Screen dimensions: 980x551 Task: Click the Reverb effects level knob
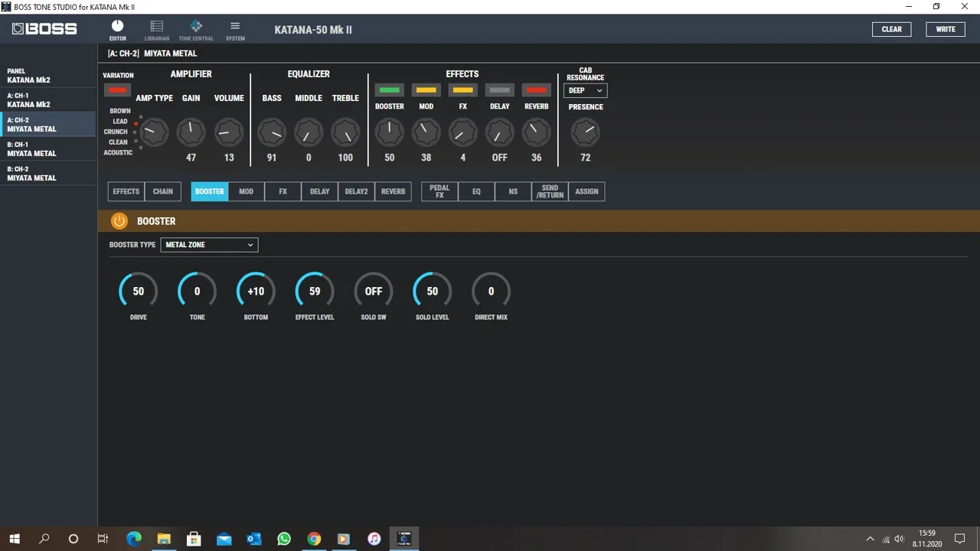point(536,132)
